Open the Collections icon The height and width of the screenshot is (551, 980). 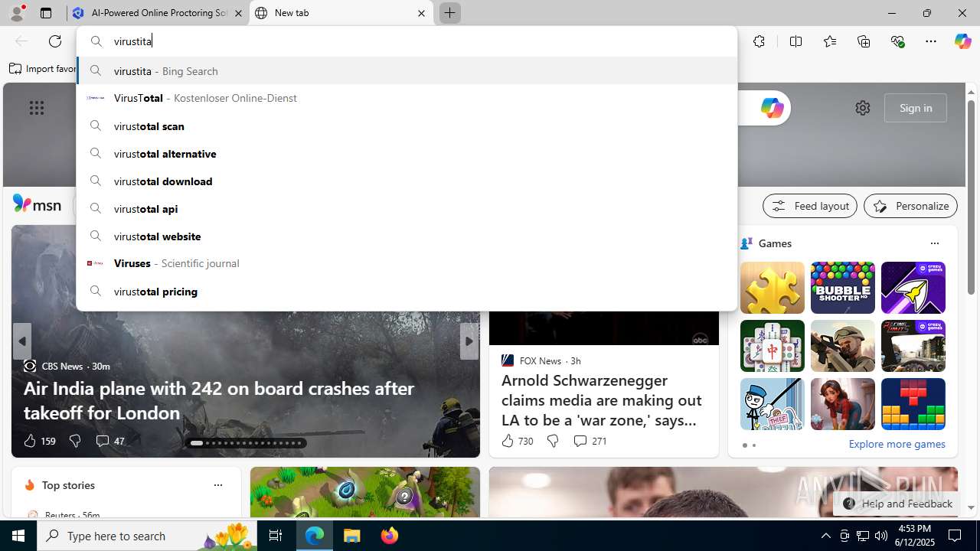coord(864,41)
